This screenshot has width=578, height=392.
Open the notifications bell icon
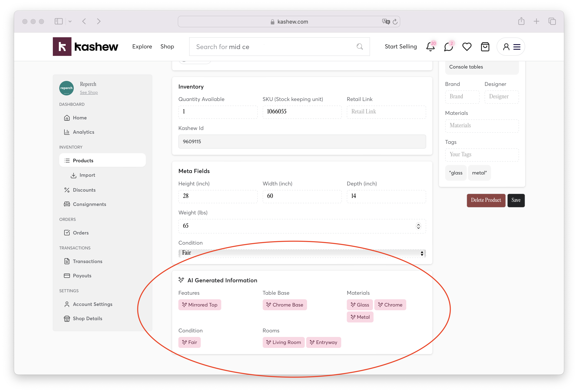coord(430,47)
